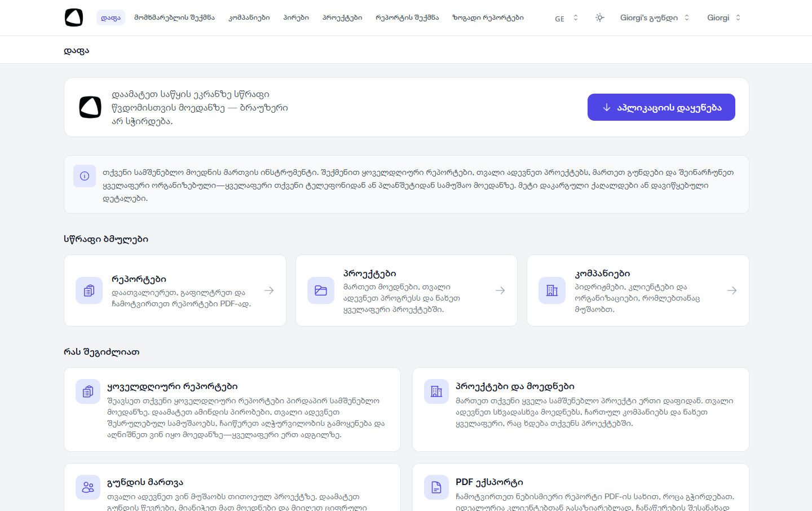The image size is (812, 511).
Task: Click the დაფა breadcrumb below the navbar
Action: 77,50
